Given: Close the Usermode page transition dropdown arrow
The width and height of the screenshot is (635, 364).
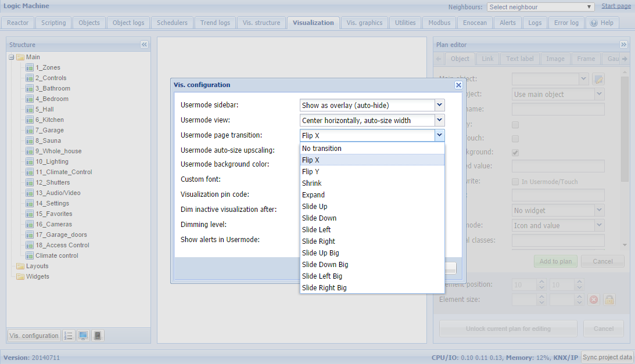Looking at the screenshot, I should click(439, 135).
